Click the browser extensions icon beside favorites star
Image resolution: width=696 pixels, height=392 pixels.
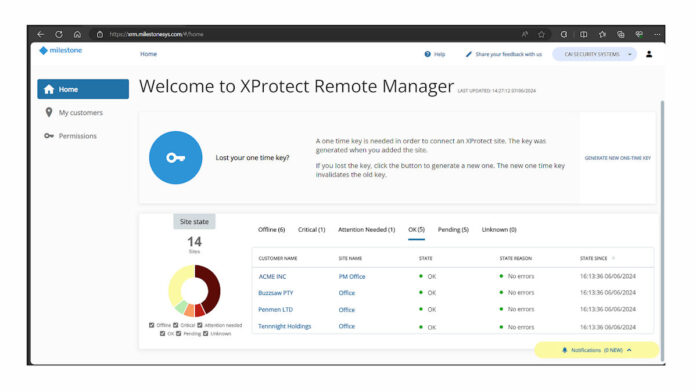[564, 34]
